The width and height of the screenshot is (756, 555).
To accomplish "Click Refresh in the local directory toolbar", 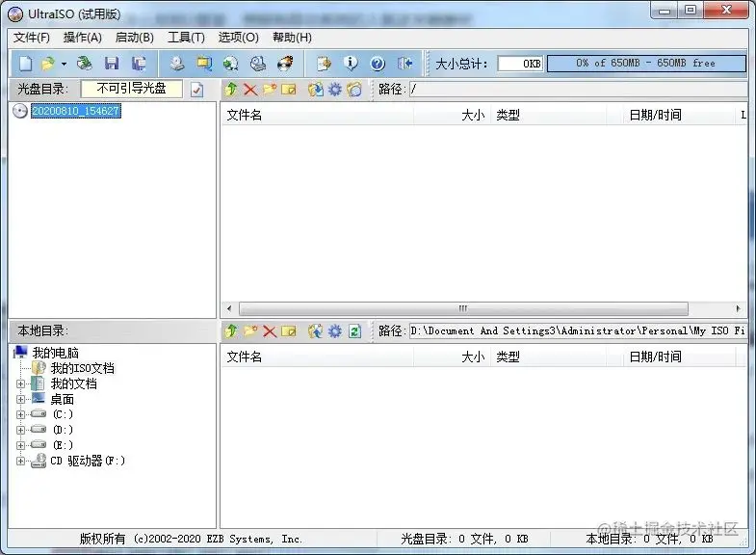I will 354,330.
